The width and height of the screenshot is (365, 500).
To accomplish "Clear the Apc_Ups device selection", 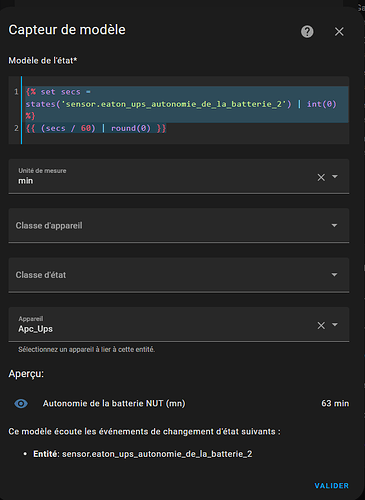I will point(321,325).
